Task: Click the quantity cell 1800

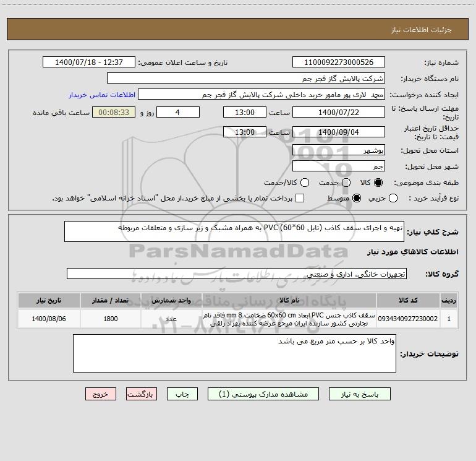Action: 111,319
